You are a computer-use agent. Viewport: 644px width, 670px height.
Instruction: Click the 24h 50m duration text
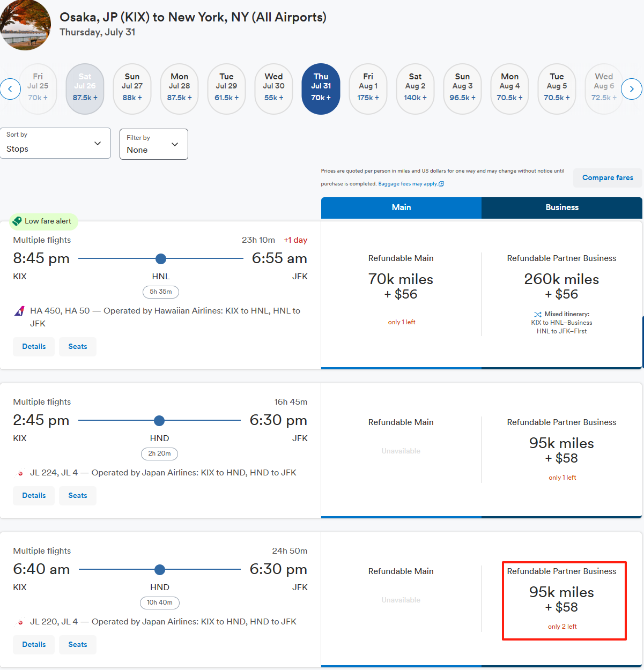(x=290, y=551)
